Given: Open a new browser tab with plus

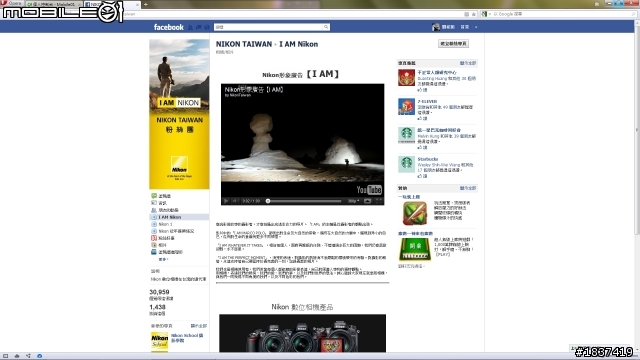Looking at the screenshot, I should [x=146, y=4].
